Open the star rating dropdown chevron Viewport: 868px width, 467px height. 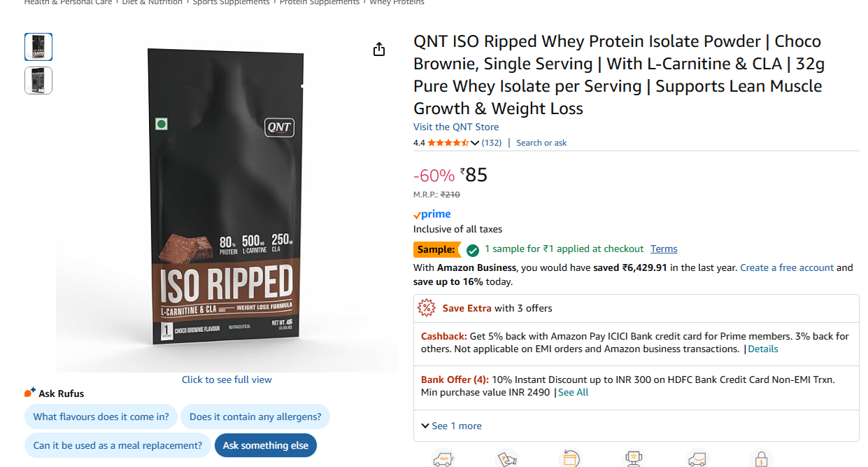(475, 143)
